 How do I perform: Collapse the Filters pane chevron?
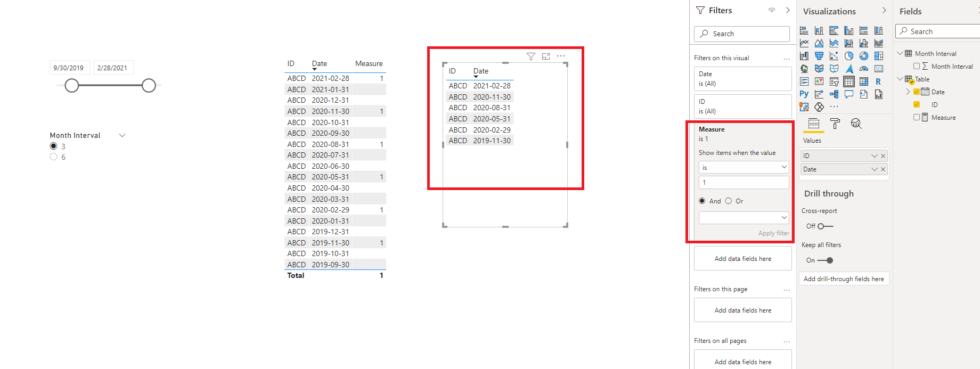tap(788, 10)
